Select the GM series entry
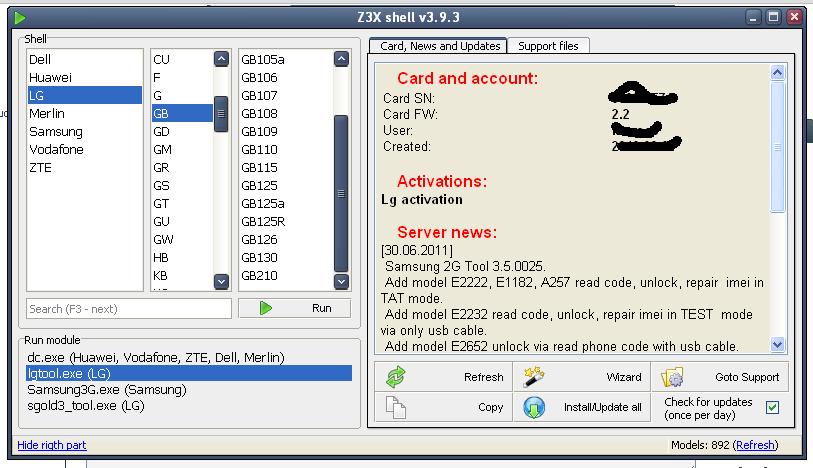Viewport: 813px width, 468px height. [x=182, y=150]
